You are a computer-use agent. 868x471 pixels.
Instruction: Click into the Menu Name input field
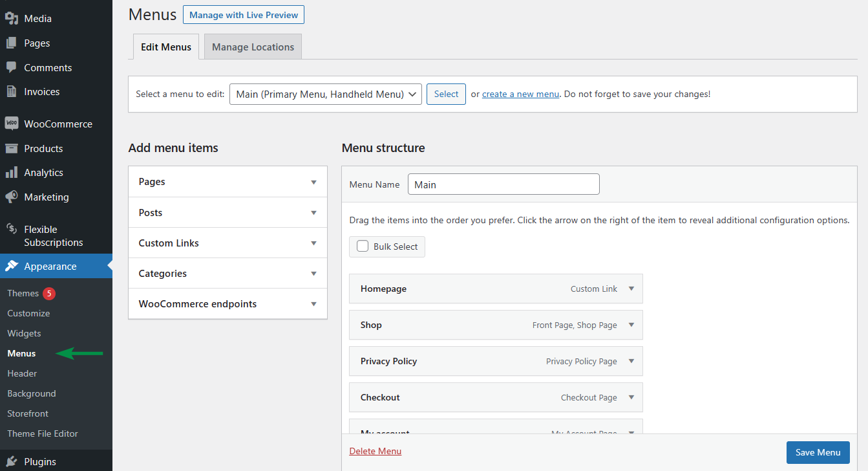(x=503, y=184)
